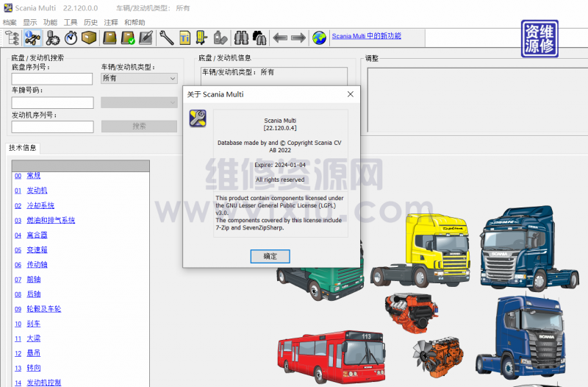The image size is (588, 387).
Task: Click the cardboard box package icon
Action: tap(89, 38)
